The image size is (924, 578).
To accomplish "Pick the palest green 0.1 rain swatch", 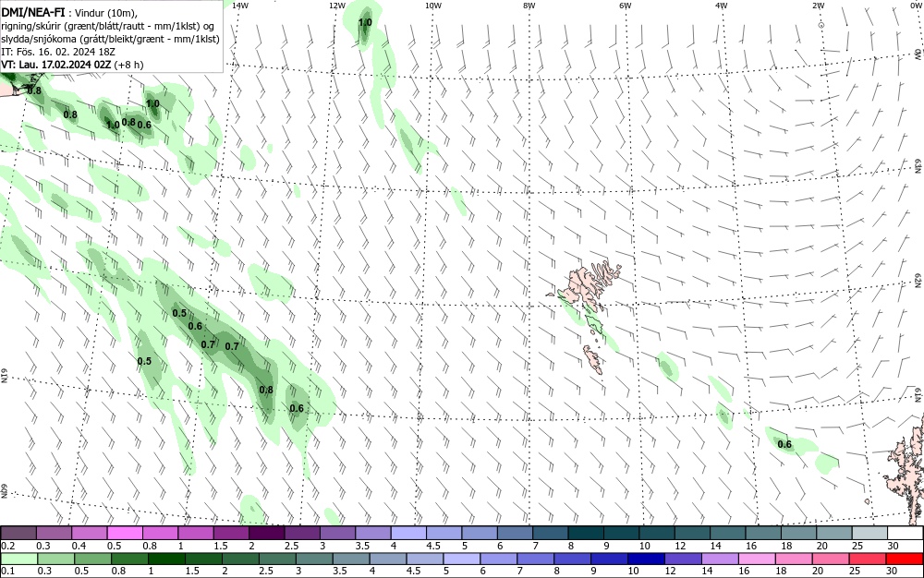I will coord(19,559).
